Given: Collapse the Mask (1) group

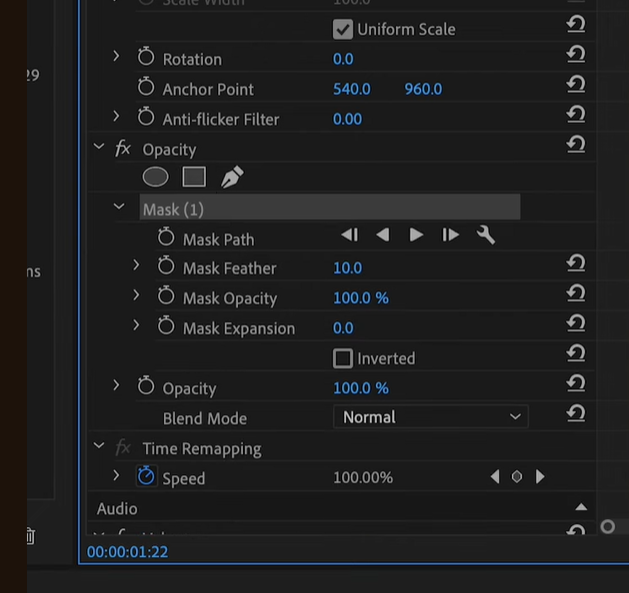Looking at the screenshot, I should tap(119, 206).
